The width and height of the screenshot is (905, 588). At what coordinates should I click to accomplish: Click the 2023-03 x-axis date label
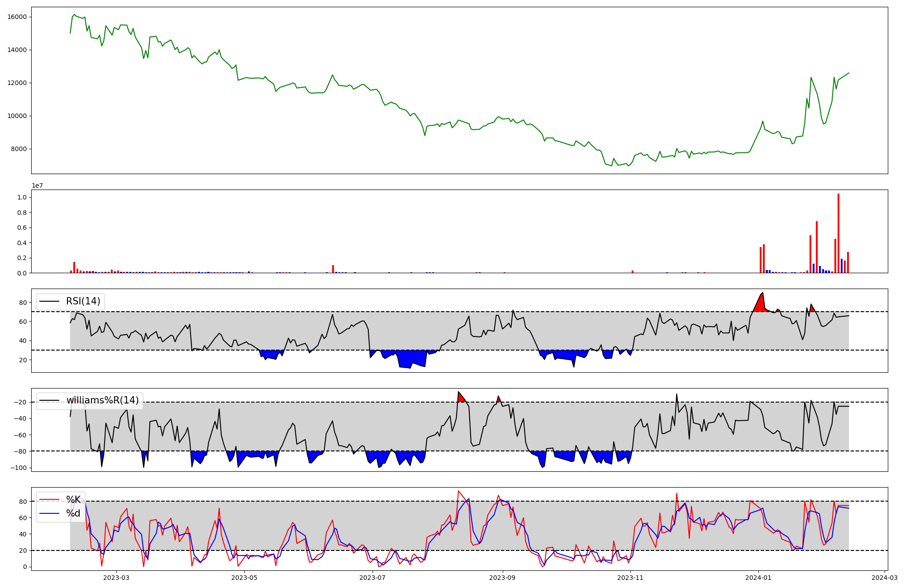pyautogui.click(x=116, y=578)
